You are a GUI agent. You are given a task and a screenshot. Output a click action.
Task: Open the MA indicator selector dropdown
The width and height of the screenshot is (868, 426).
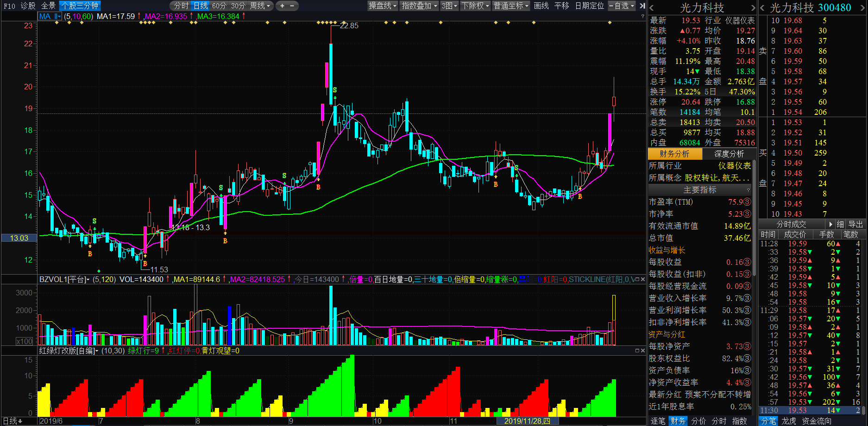(50, 16)
